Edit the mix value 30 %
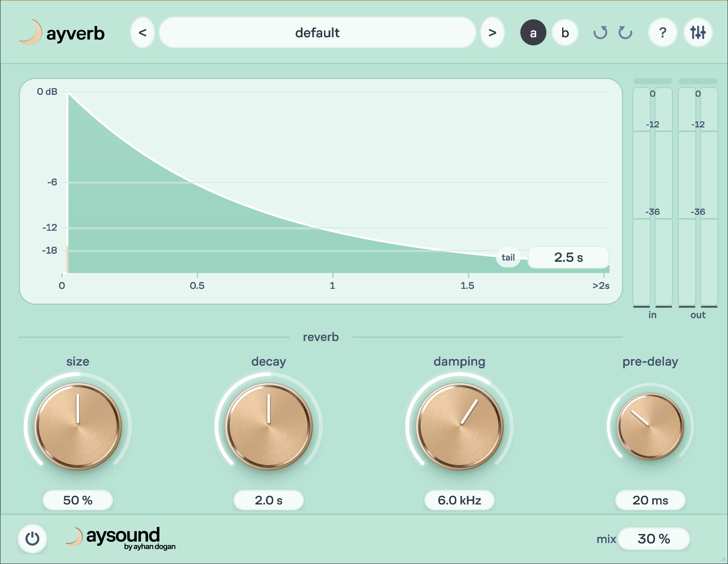This screenshot has width=728, height=564. [653, 539]
